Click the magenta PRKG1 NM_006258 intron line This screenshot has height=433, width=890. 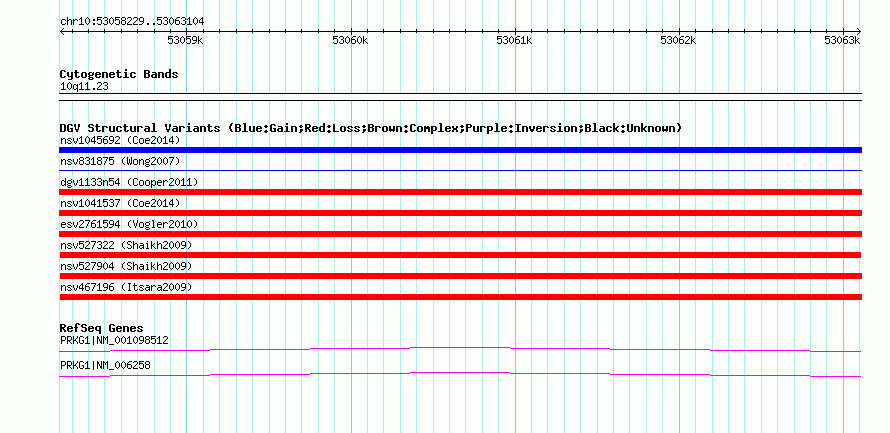coord(460,373)
